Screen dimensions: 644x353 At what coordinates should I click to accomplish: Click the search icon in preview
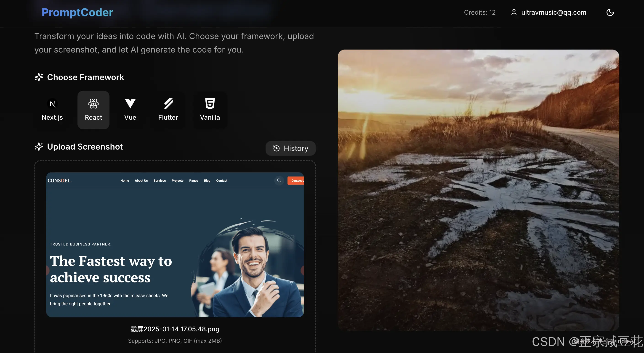pyautogui.click(x=279, y=180)
